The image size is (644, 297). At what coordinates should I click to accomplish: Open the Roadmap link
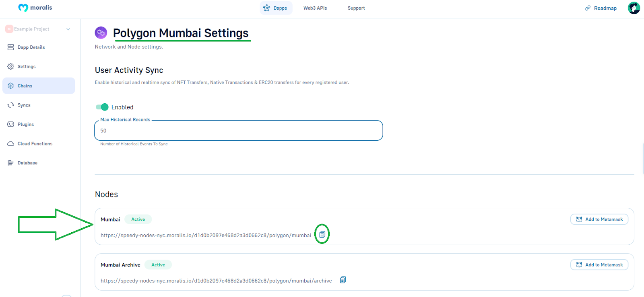601,8
